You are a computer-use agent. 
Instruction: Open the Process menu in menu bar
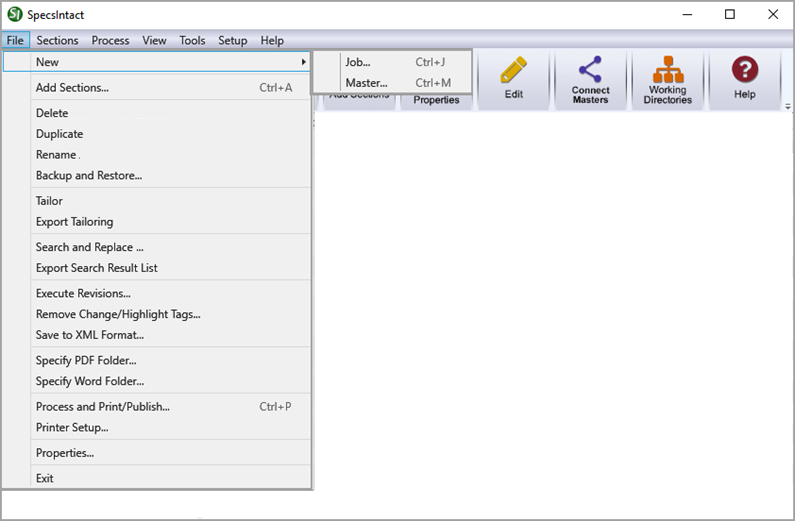click(x=110, y=41)
